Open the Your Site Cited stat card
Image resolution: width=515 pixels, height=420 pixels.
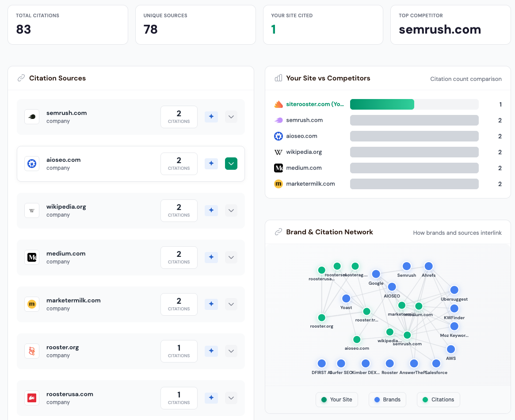[323, 25]
